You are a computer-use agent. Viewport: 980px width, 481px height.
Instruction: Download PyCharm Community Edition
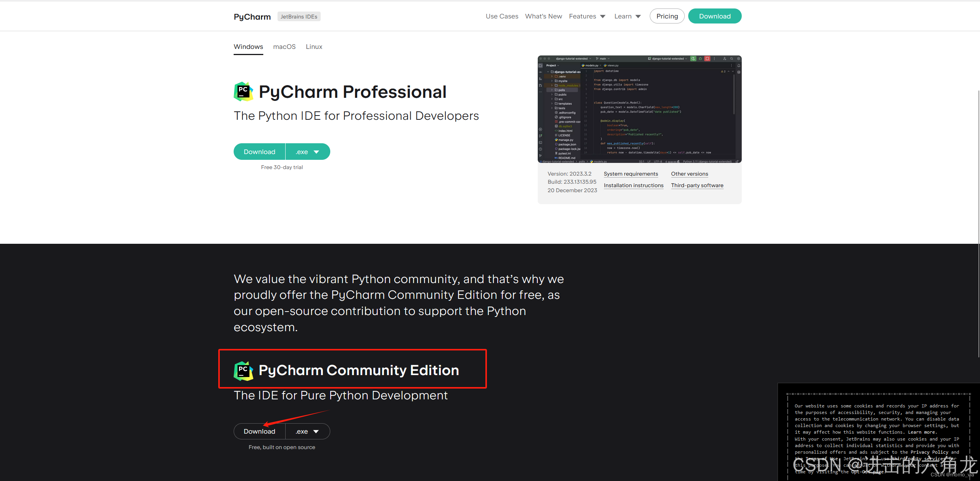[x=259, y=431]
